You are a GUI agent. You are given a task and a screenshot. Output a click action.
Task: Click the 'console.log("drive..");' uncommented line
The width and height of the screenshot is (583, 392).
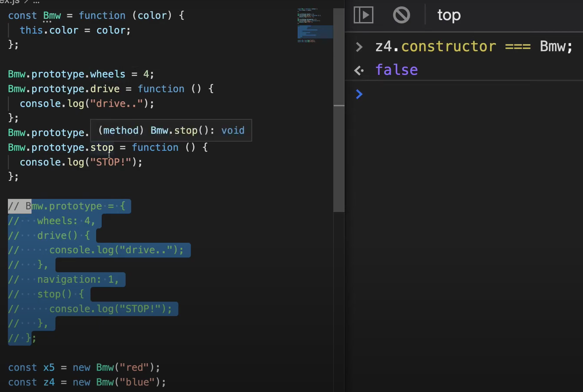point(87,103)
